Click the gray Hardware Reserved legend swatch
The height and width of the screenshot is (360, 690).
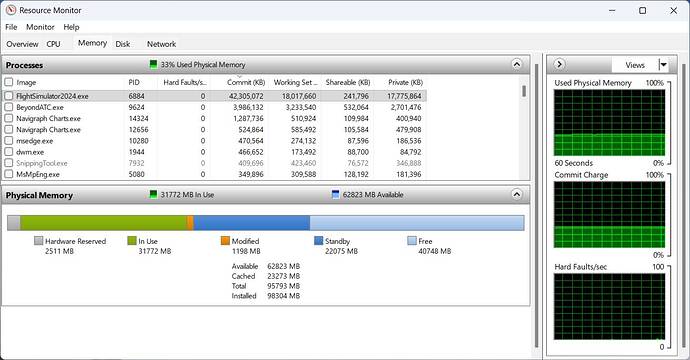pyautogui.click(x=38, y=241)
